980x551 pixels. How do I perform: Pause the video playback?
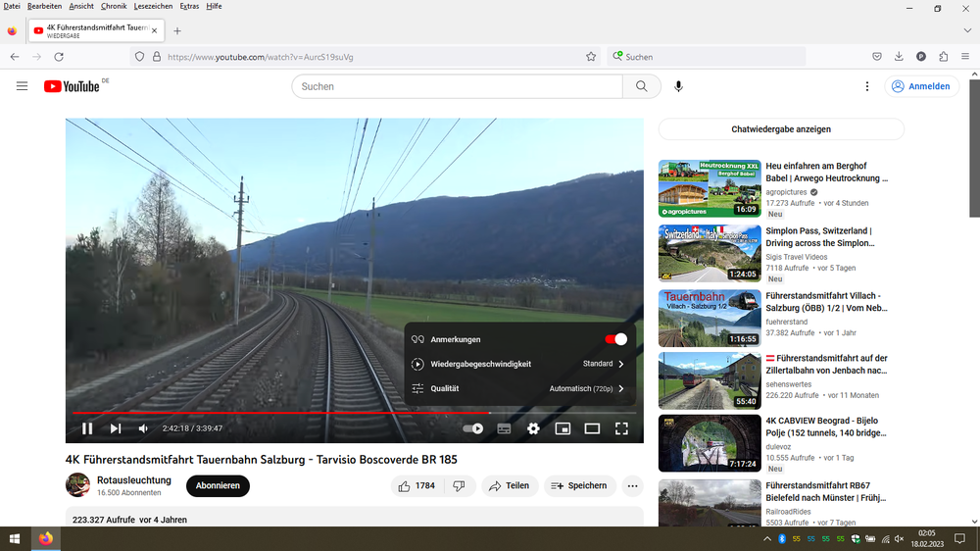point(87,428)
